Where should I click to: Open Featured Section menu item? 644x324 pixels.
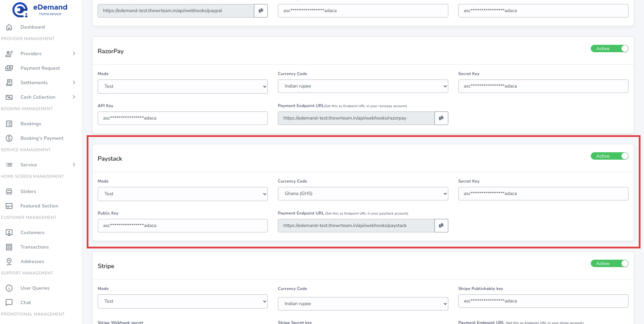pos(39,206)
